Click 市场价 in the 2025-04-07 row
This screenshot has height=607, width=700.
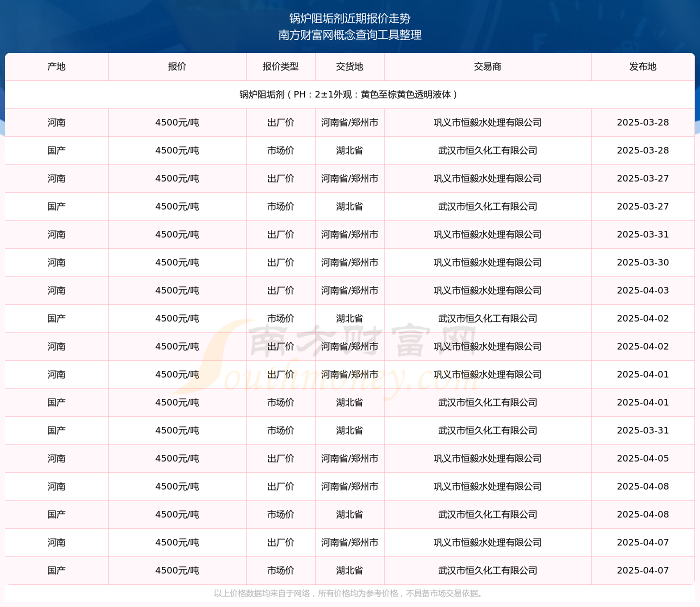pos(280,570)
